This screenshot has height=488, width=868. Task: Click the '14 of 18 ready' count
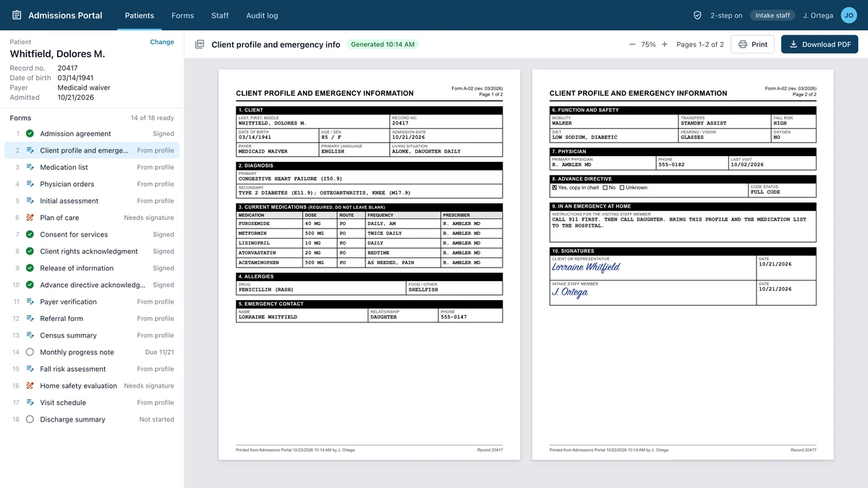[x=153, y=118]
